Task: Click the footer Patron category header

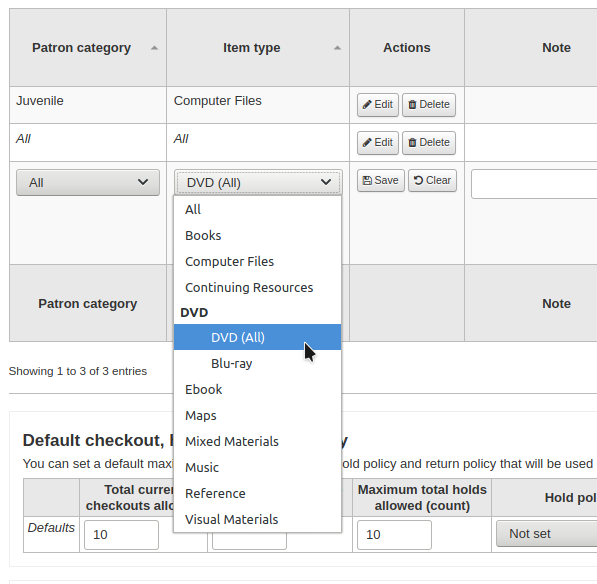Action: click(88, 304)
